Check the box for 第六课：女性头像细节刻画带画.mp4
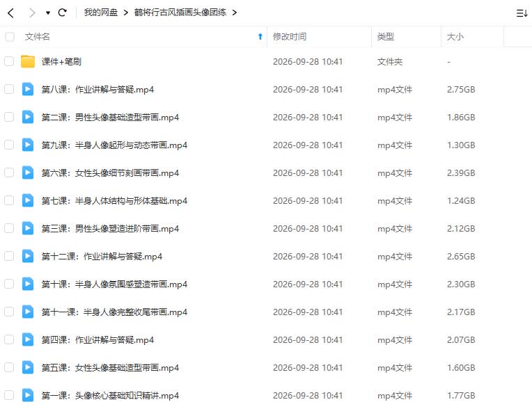532x409 pixels. [9, 173]
